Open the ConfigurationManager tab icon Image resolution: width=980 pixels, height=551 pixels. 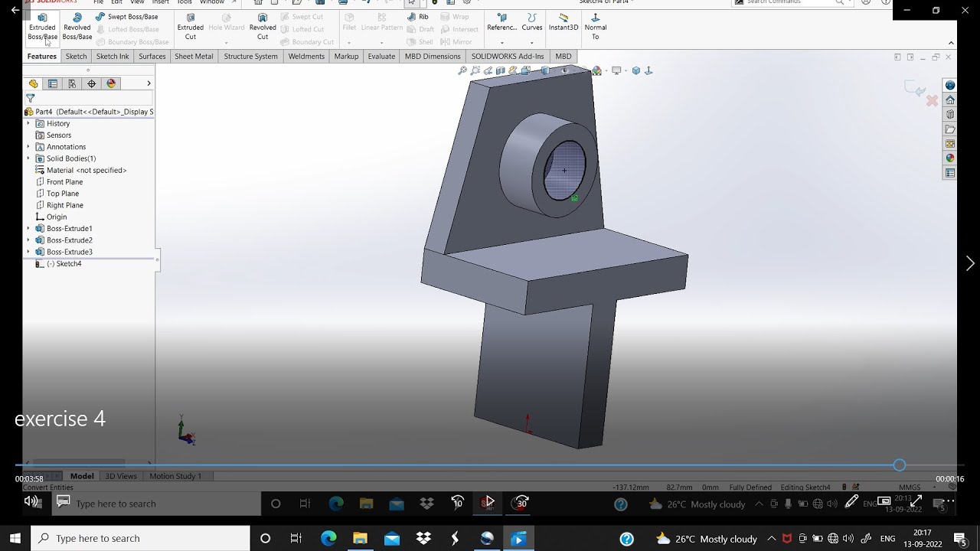(72, 83)
